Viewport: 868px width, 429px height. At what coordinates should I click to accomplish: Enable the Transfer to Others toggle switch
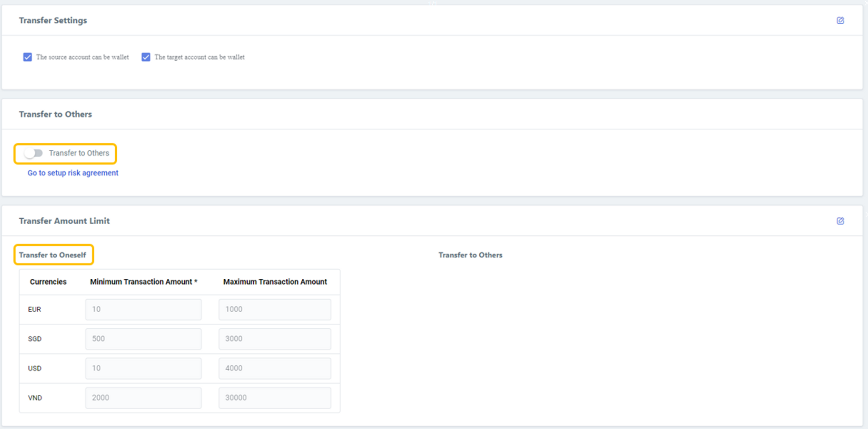[x=34, y=153]
